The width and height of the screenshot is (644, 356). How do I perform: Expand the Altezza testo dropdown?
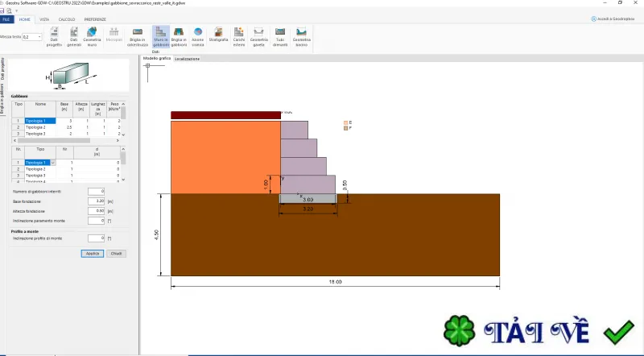[39, 37]
